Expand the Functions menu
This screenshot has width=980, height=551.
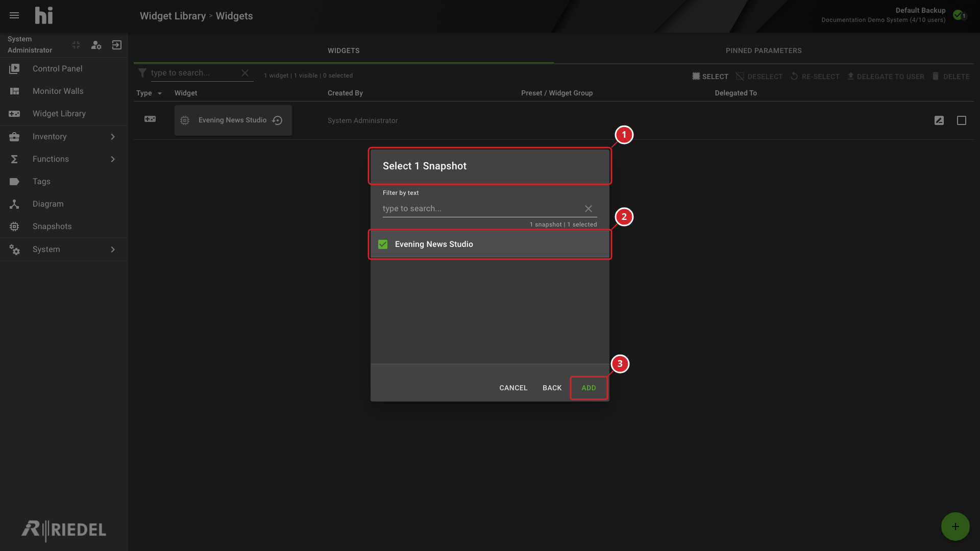click(x=64, y=159)
